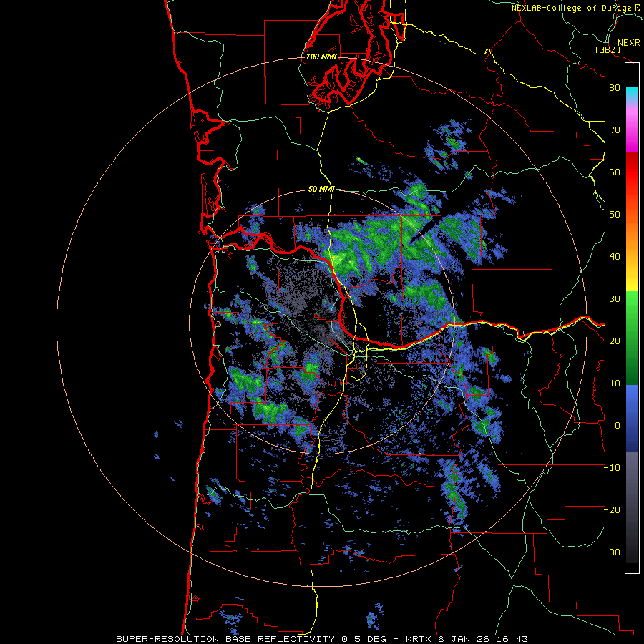The image size is (644, 644).
Task: Click the -10 value on the dBZ scale
Action: click(612, 468)
